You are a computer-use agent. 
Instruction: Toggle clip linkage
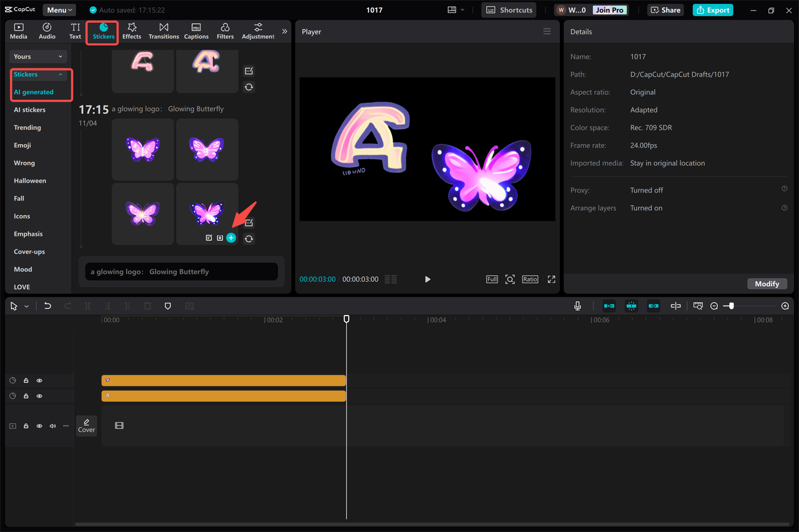click(654, 306)
